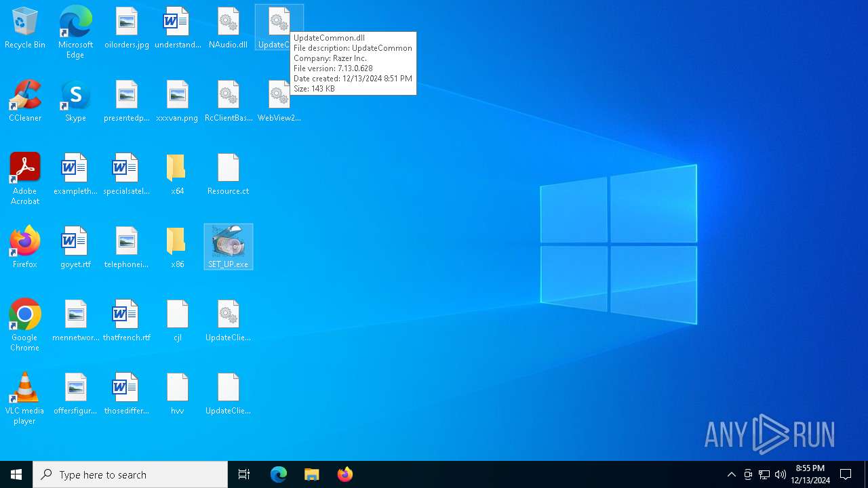The height and width of the screenshot is (488, 868).
Task: Select the telephonei... image file
Action: click(x=127, y=247)
